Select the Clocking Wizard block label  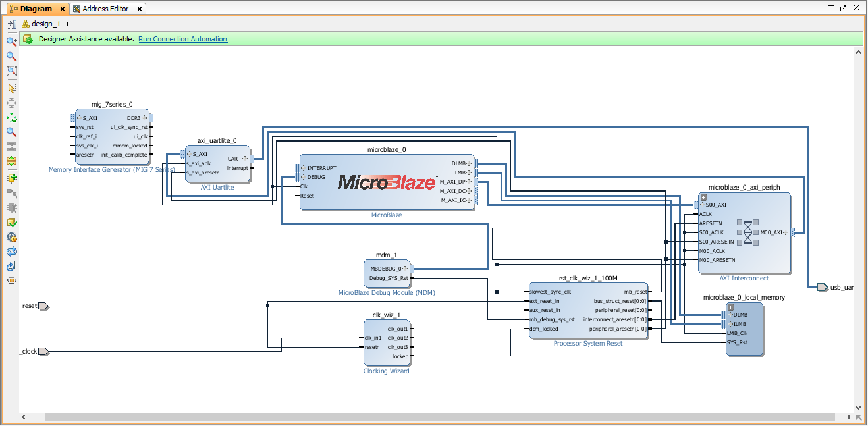pyautogui.click(x=387, y=371)
